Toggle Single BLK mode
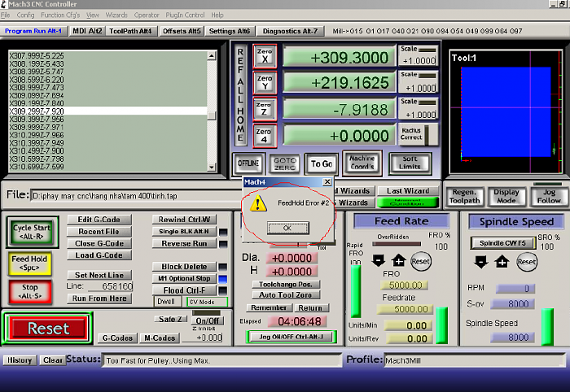The width and height of the screenshot is (570, 392). click(x=184, y=232)
